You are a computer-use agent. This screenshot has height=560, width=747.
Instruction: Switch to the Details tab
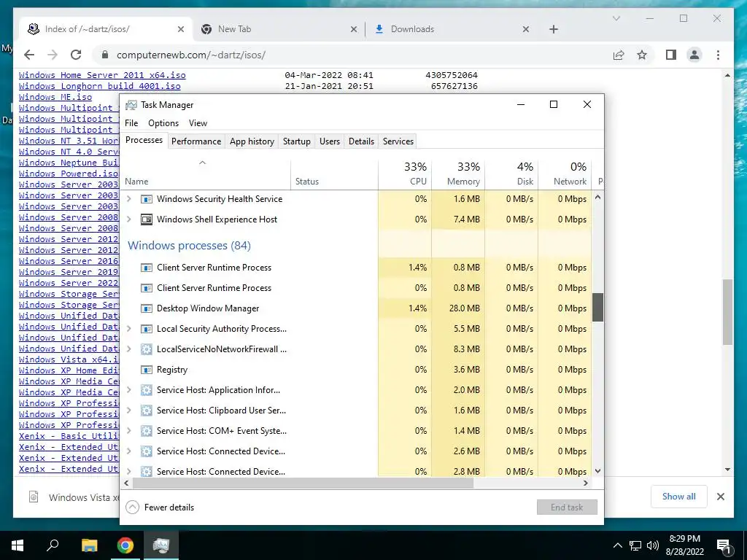click(x=361, y=141)
